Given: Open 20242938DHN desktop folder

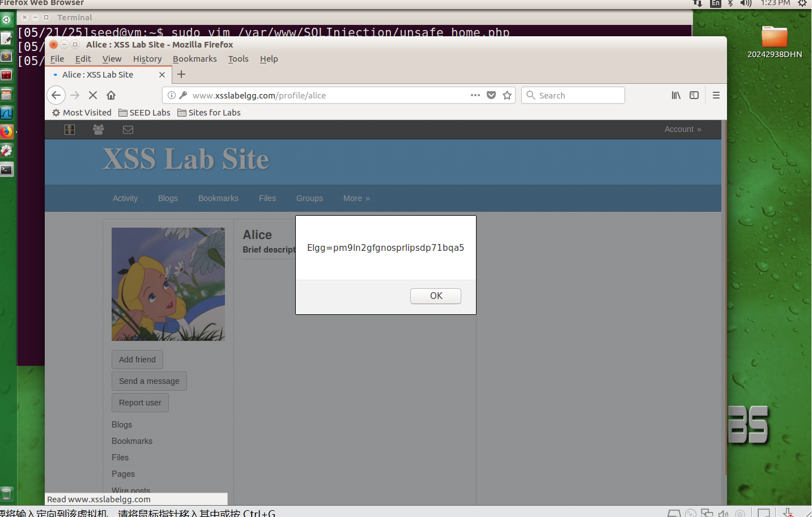Looking at the screenshot, I should tap(775, 41).
